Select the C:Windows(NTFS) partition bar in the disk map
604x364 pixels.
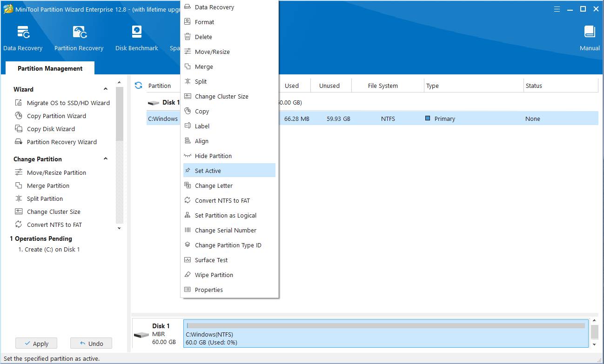click(385, 334)
